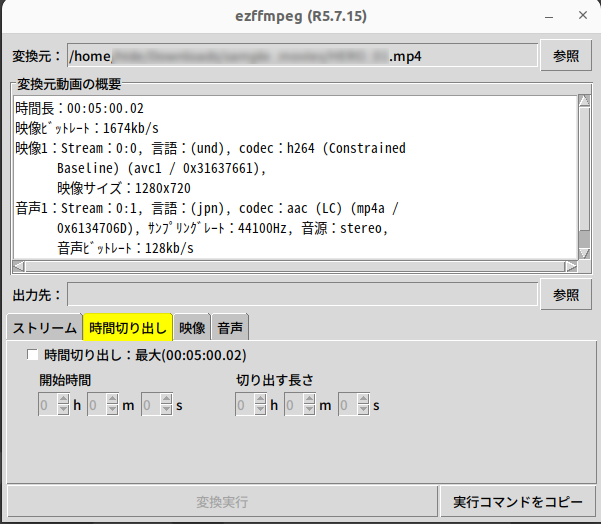Decrease 切り出す長さ minutes with down arrow
This screenshot has height=524, width=601.
[309, 410]
